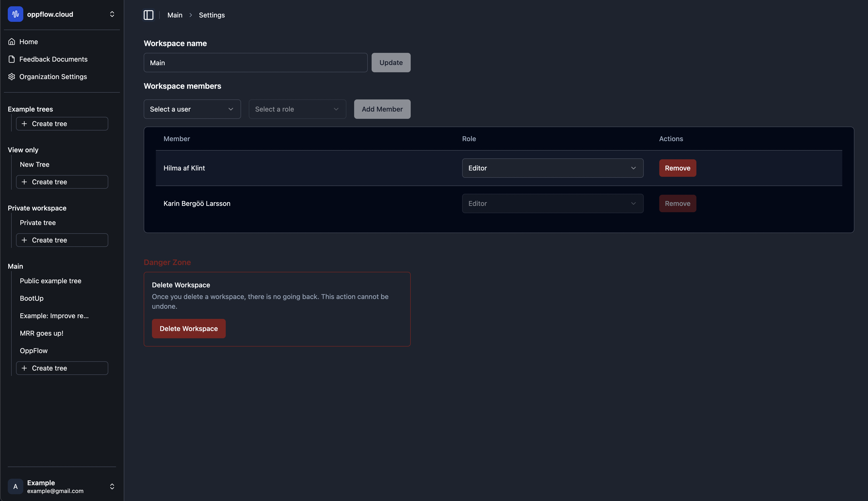Image resolution: width=868 pixels, height=501 pixels.
Task: Open Feedback Documents via its document icon
Action: click(x=11, y=59)
